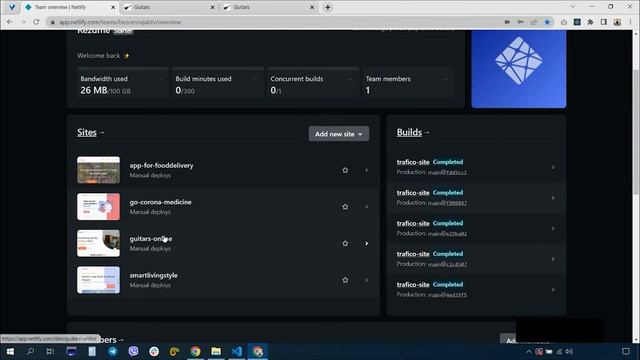Open the Builds section heading link
640x360 pixels.
coord(409,132)
